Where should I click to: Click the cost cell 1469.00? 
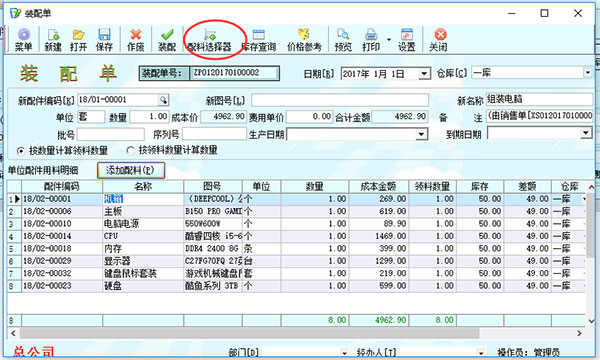point(378,236)
